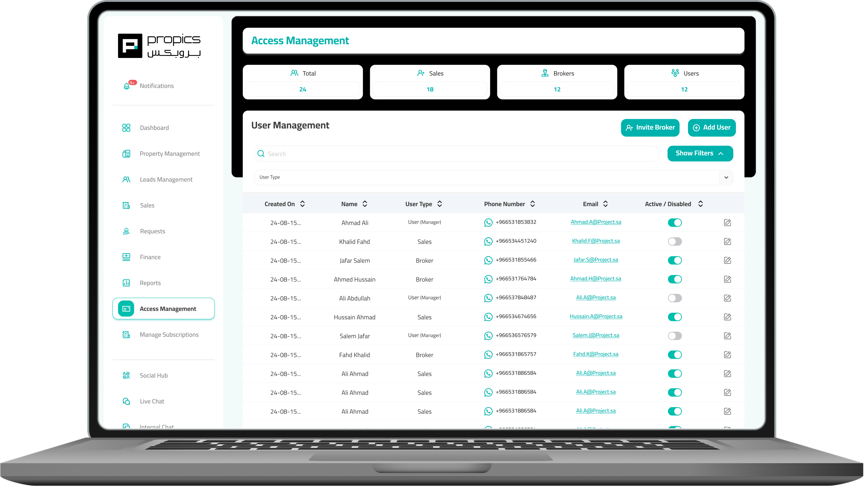Sort by Phone Number column
This screenshot has width=868, height=490.
(x=533, y=204)
